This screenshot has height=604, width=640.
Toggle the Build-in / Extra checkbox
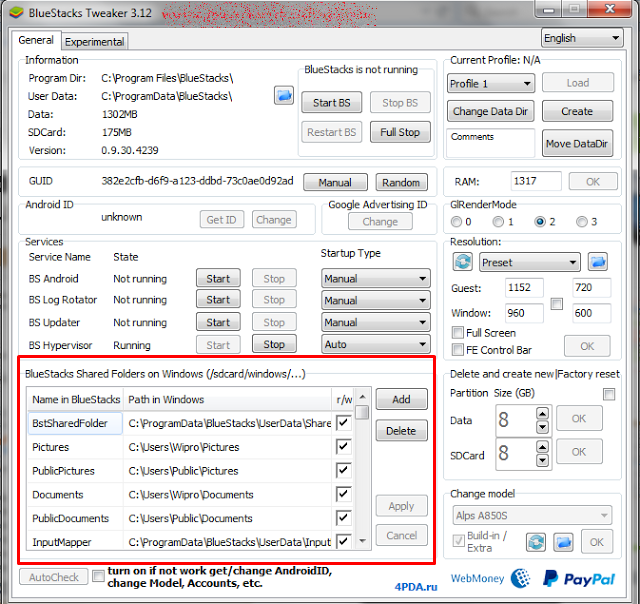pos(459,541)
